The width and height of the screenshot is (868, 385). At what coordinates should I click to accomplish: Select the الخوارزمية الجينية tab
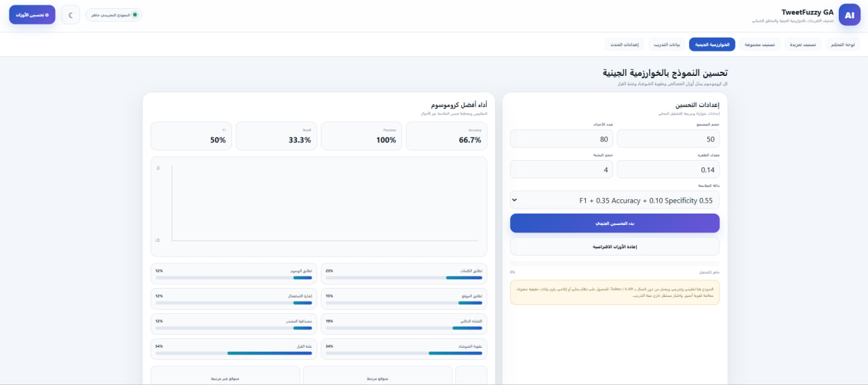coord(712,44)
